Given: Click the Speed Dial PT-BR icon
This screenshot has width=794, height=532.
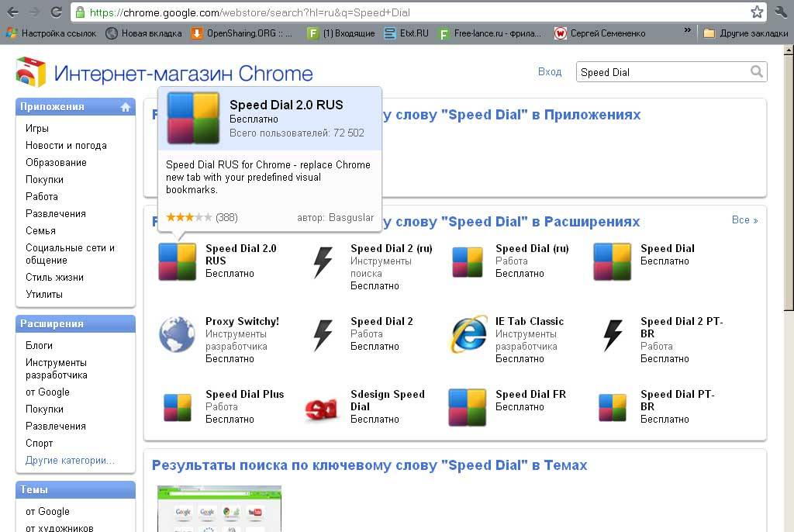Looking at the screenshot, I should tap(613, 407).
